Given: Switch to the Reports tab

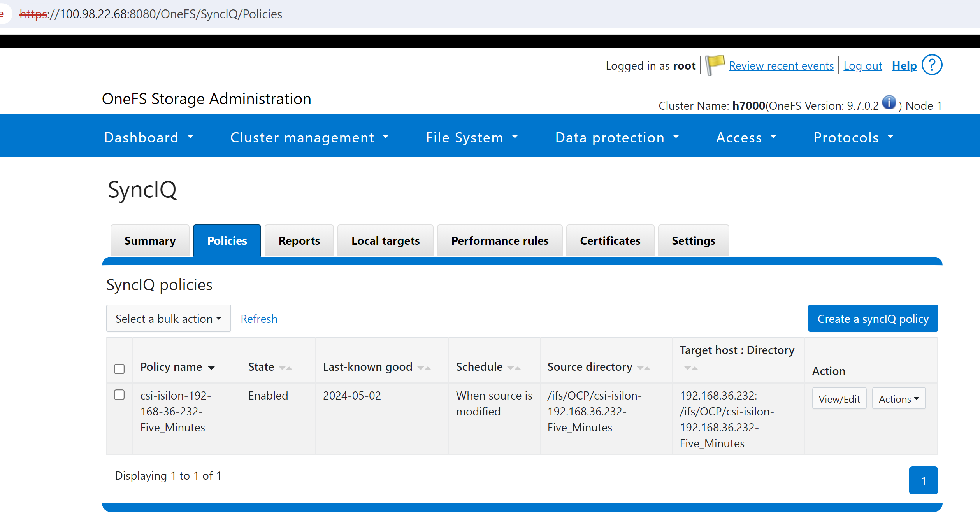Looking at the screenshot, I should pyautogui.click(x=298, y=241).
